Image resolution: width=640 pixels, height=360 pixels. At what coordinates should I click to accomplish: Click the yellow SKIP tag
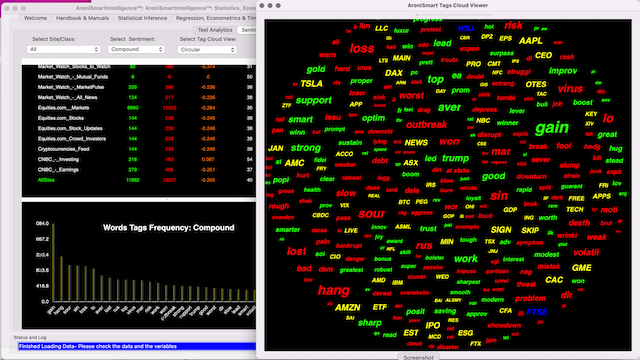pyautogui.click(x=530, y=230)
